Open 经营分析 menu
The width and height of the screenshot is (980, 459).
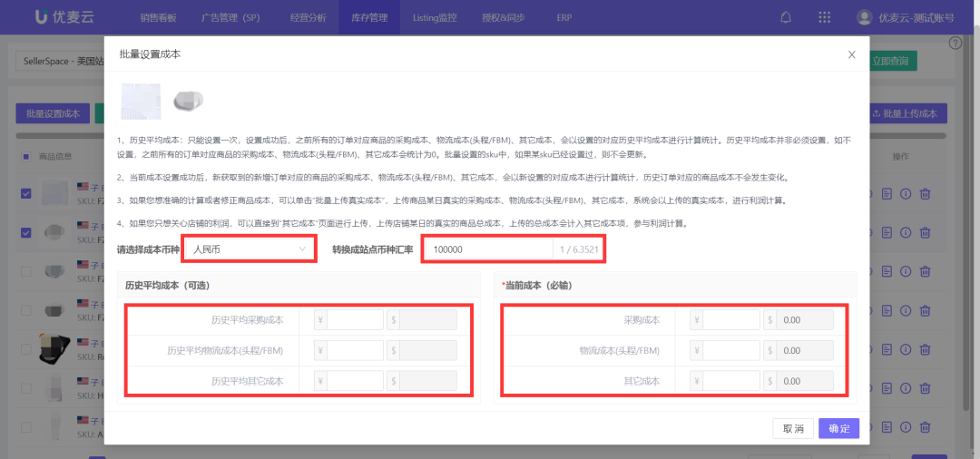coord(309,17)
